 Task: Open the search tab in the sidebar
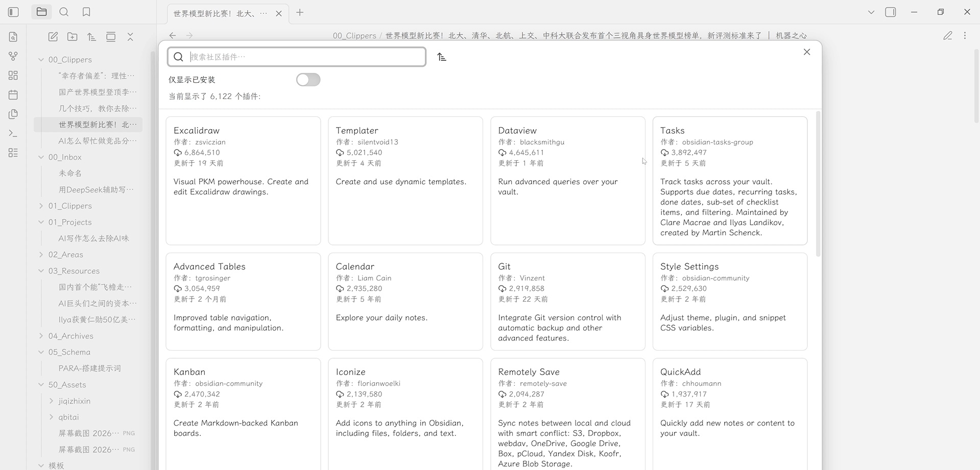pyautogui.click(x=64, y=12)
